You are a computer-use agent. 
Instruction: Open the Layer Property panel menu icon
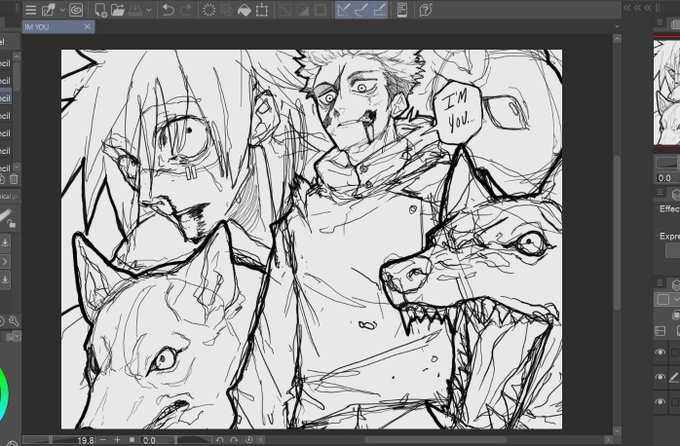[x=660, y=193]
